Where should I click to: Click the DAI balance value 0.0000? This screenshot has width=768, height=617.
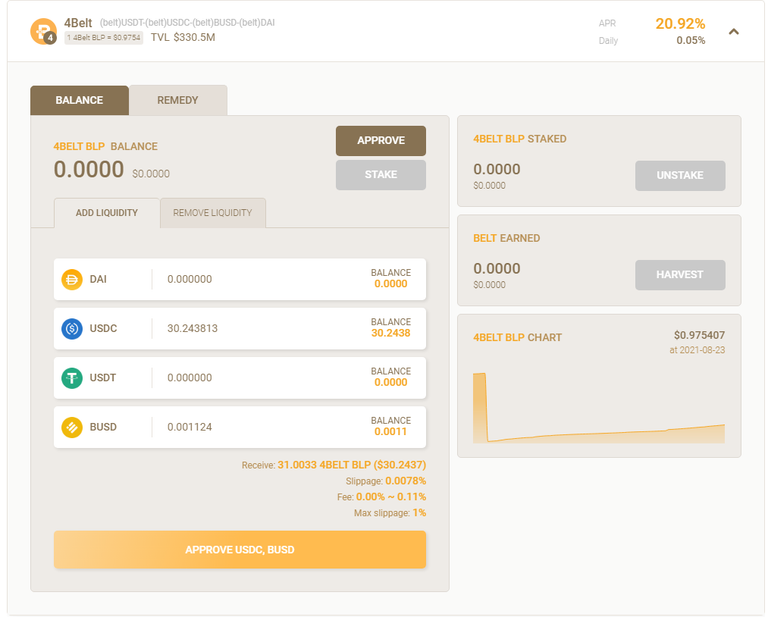coord(391,284)
